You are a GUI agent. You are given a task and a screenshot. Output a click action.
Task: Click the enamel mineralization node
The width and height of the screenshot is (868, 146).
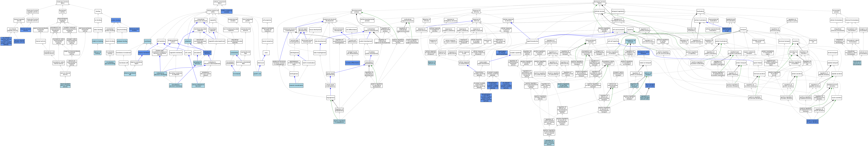296,85
